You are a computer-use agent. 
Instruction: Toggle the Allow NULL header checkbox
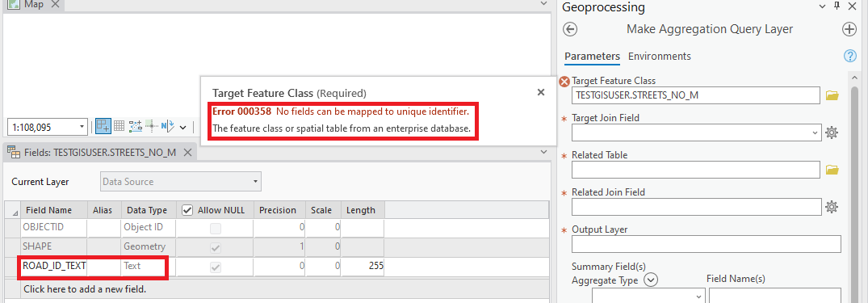(x=187, y=210)
